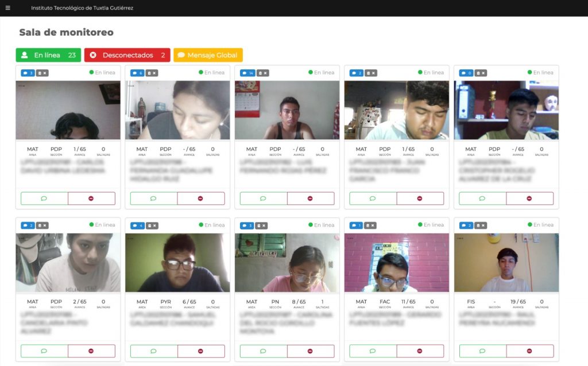Click gray badge on the FIS student card
Viewport: 588px width, 366px height.
(x=481, y=225)
